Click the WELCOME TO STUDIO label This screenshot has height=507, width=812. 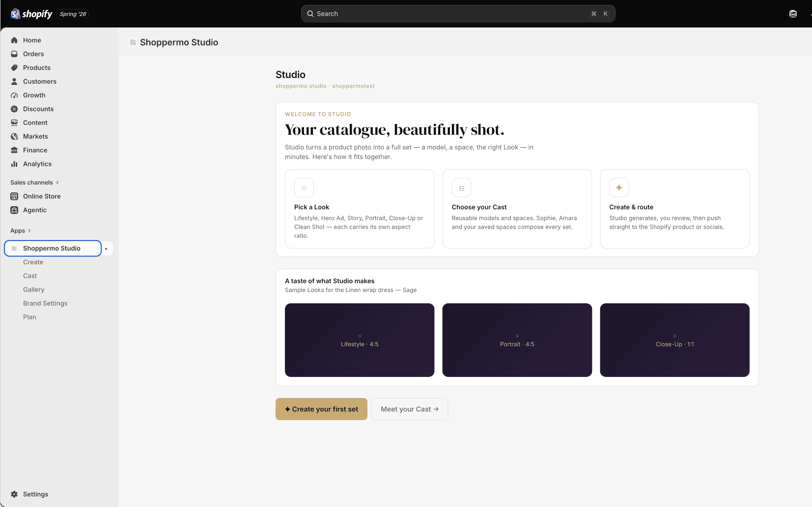[318, 114]
